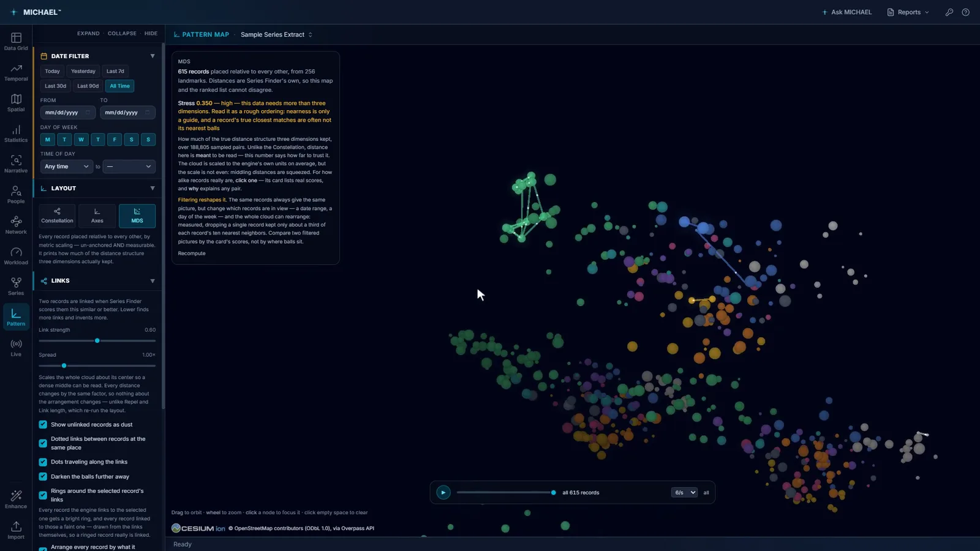Select the Axes layout

pyautogui.click(x=97, y=216)
